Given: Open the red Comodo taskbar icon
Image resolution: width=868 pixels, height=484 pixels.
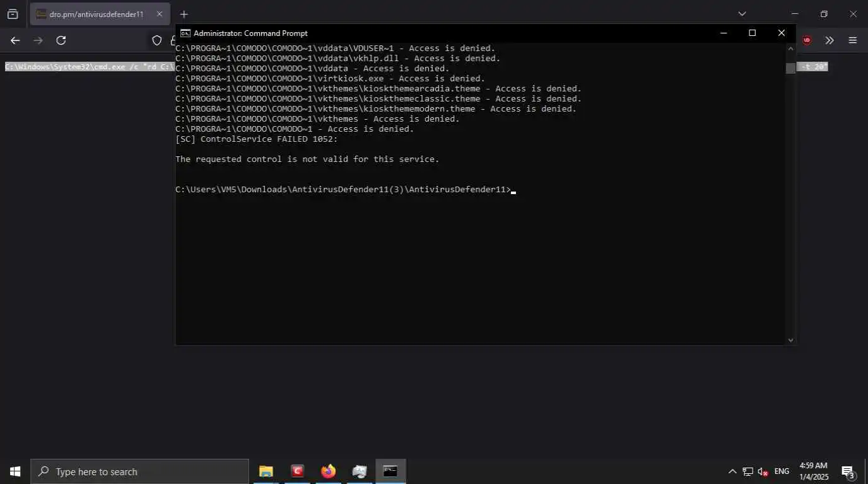Looking at the screenshot, I should click(297, 471).
